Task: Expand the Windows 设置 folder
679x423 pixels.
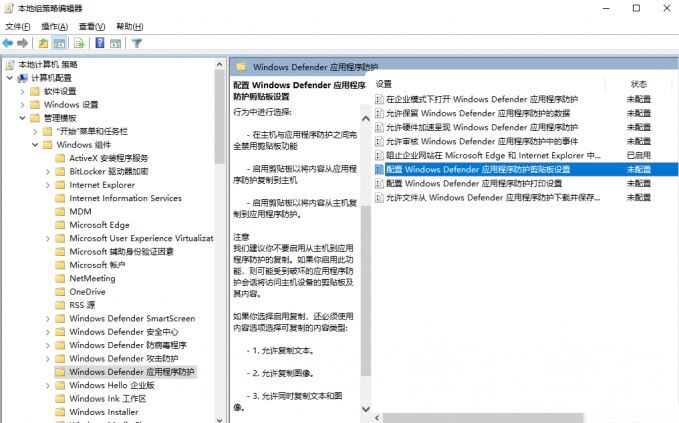Action: click(22, 105)
